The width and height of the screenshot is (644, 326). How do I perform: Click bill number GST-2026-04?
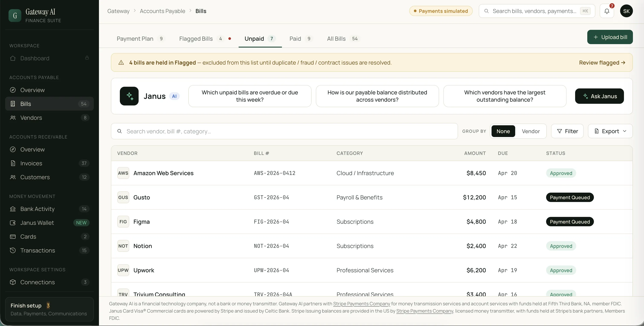[271, 197]
